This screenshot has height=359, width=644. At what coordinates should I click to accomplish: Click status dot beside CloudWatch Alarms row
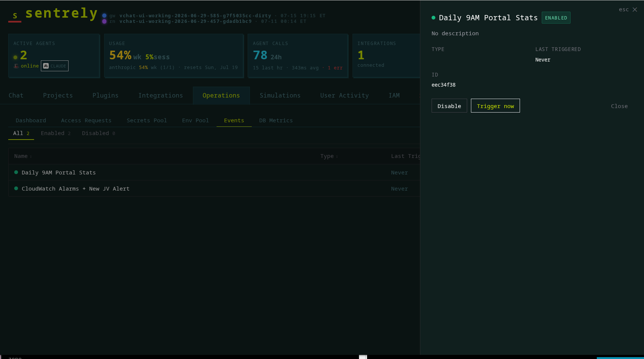(x=16, y=188)
